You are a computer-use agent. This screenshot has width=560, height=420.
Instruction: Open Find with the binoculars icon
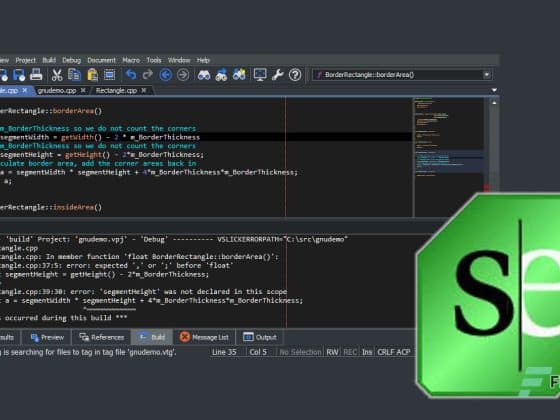point(204,75)
